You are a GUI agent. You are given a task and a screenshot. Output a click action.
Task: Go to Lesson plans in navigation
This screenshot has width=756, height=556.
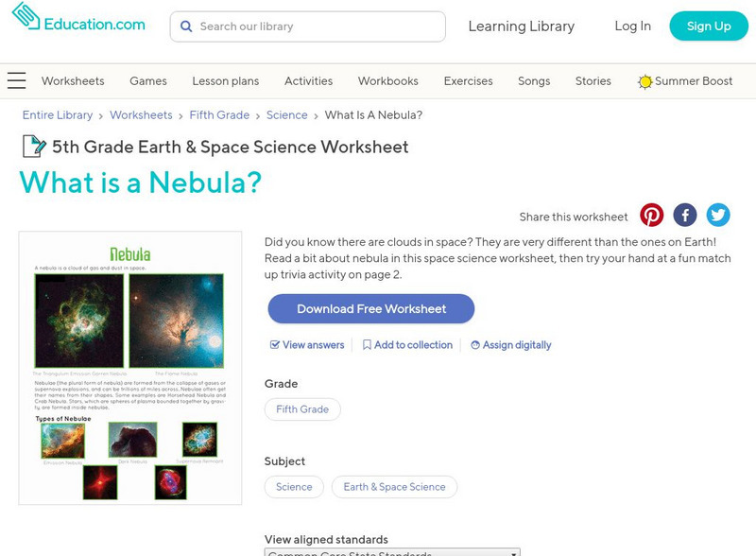(x=225, y=81)
